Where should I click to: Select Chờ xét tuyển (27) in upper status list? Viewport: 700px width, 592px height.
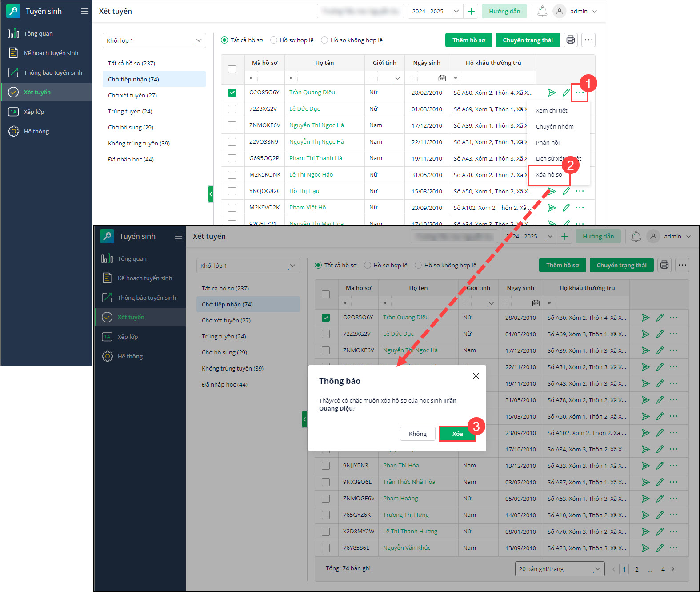pyautogui.click(x=132, y=95)
